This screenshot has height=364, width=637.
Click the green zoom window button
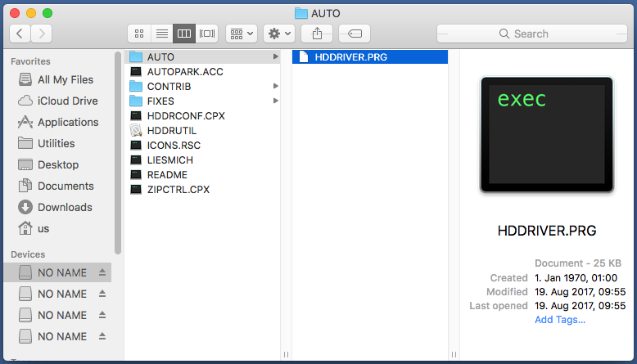click(x=47, y=13)
